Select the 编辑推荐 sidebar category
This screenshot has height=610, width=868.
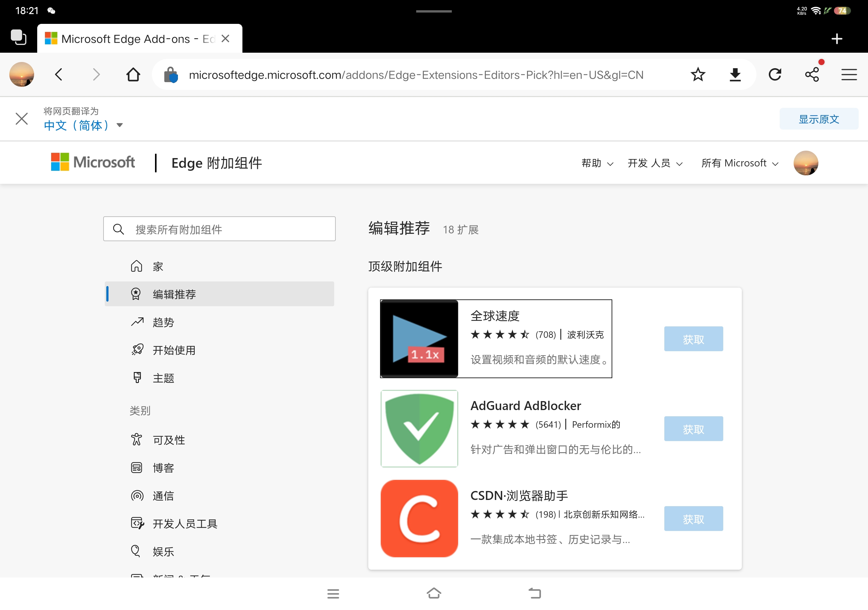(174, 294)
